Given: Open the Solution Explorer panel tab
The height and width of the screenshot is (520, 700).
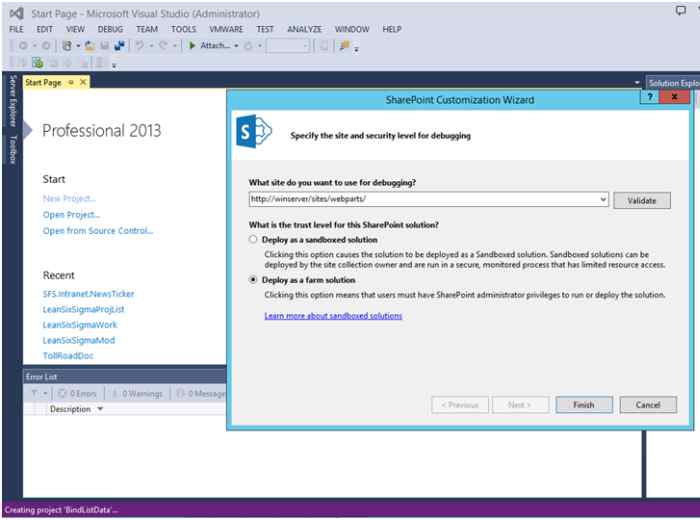Looking at the screenshot, I should [x=673, y=83].
